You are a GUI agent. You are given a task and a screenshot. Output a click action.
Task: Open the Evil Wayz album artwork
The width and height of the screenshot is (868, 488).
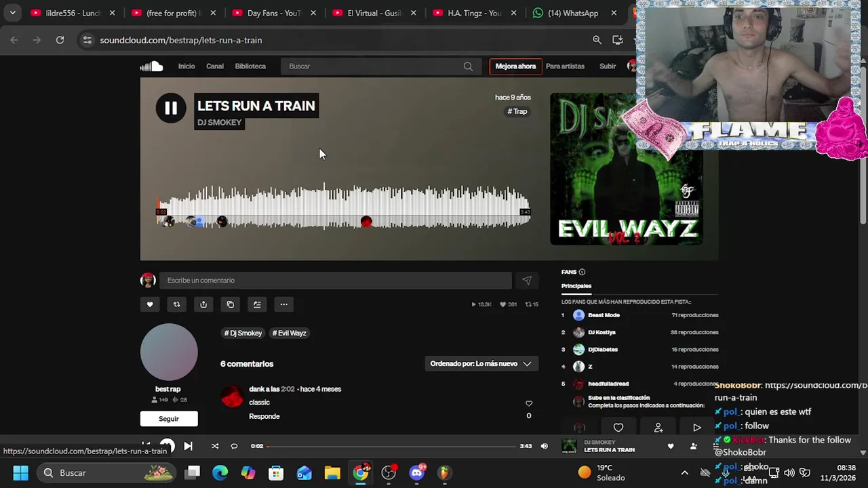(x=626, y=169)
